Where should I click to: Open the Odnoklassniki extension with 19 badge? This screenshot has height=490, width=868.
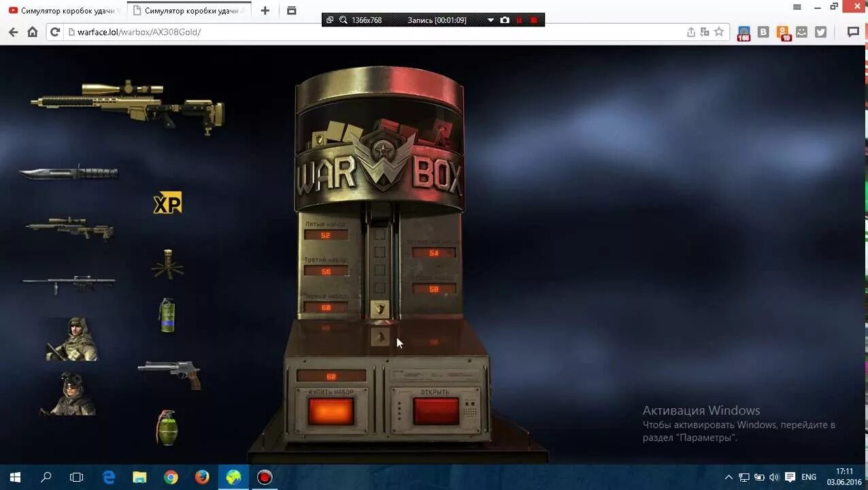click(783, 33)
